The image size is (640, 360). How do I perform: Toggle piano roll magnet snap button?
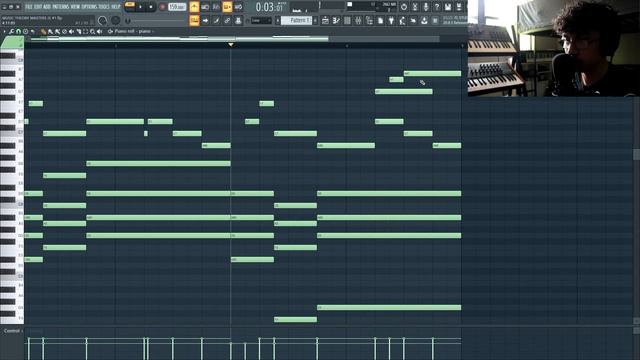click(x=18, y=31)
